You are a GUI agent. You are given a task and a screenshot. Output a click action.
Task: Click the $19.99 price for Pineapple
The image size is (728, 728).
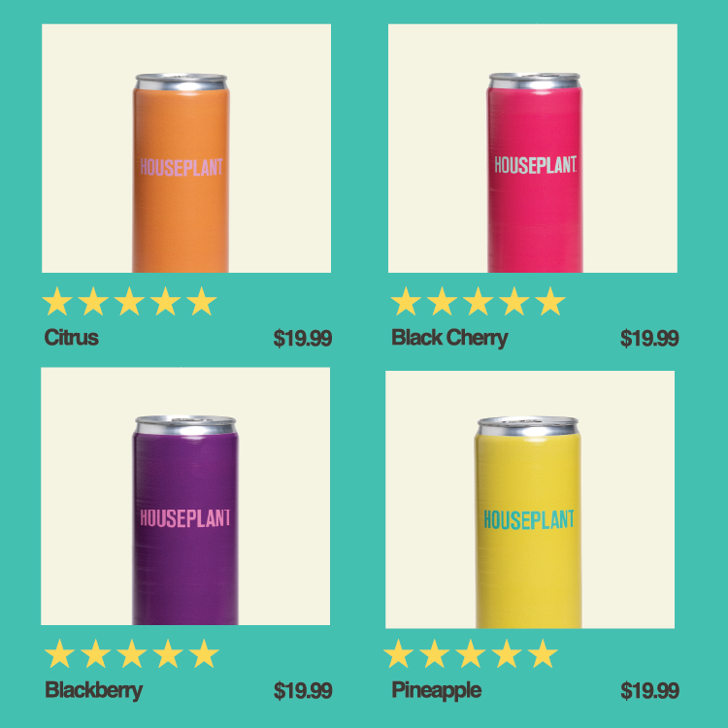point(649,690)
